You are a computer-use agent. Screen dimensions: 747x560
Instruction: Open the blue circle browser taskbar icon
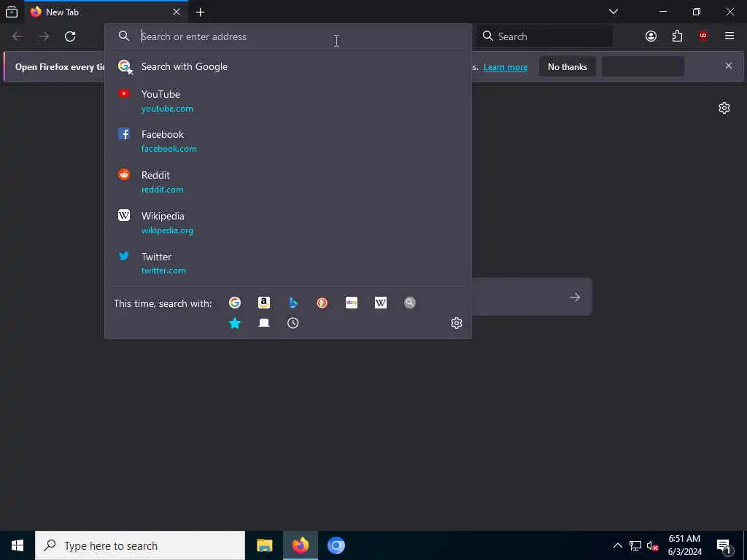click(336, 545)
